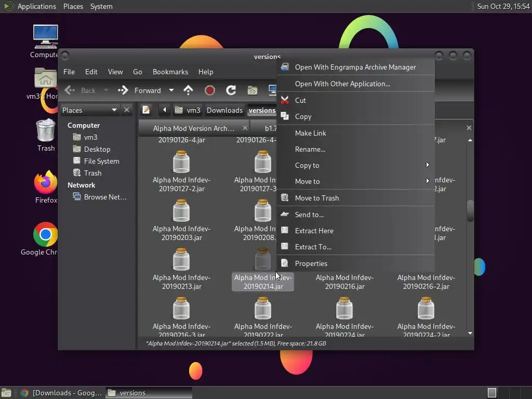The height and width of the screenshot is (399, 532).
Task: Toggle the location edit pencil button
Action: (146, 110)
